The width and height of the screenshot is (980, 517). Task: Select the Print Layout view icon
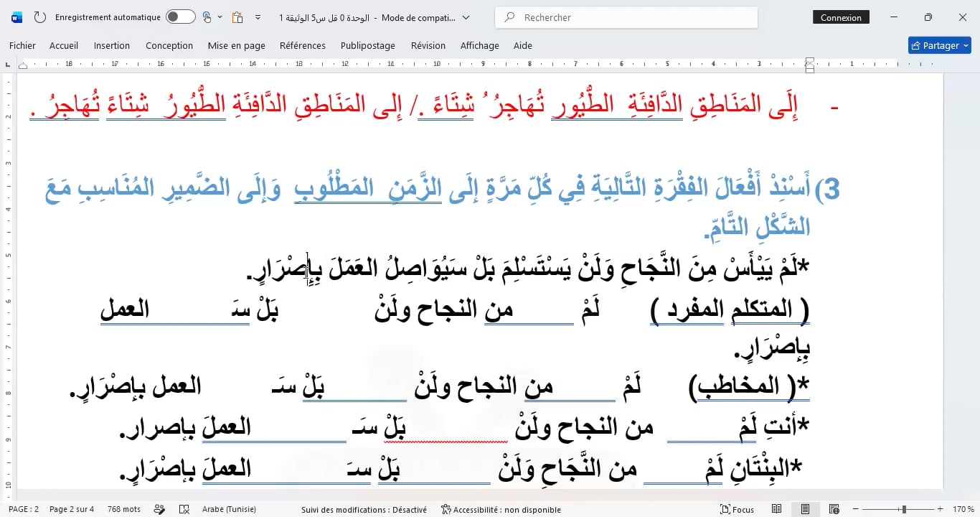point(806,509)
